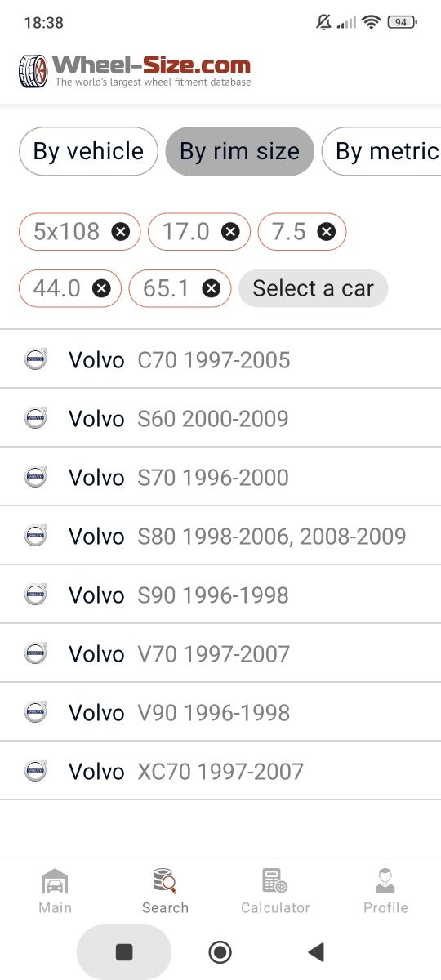Image resolution: width=441 pixels, height=980 pixels.
Task: Tap the Android recent apps square
Action: click(124, 951)
